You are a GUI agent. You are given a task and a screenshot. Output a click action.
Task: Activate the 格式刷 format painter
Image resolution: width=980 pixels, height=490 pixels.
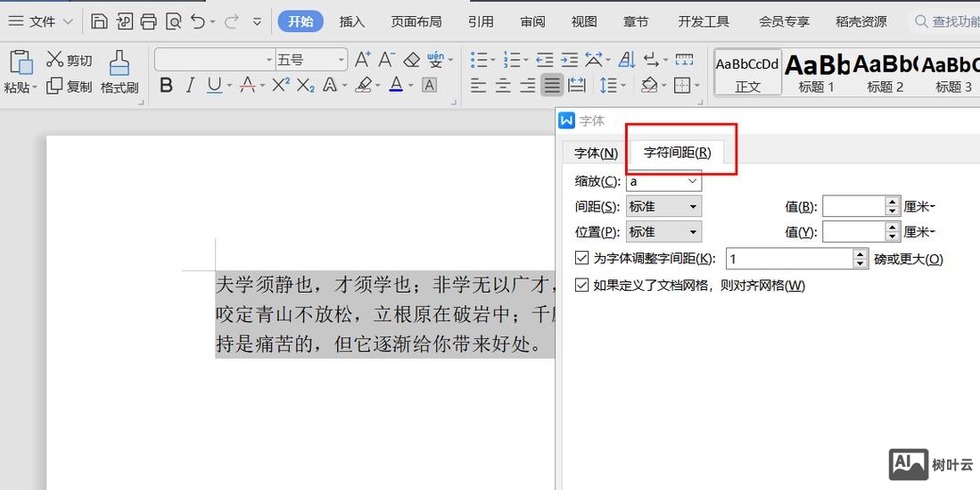pyautogui.click(x=119, y=72)
